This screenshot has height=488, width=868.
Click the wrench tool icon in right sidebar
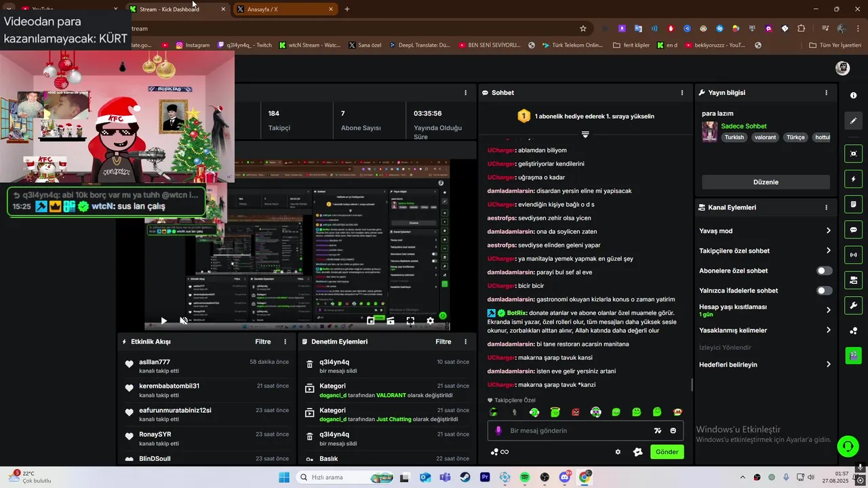click(854, 305)
